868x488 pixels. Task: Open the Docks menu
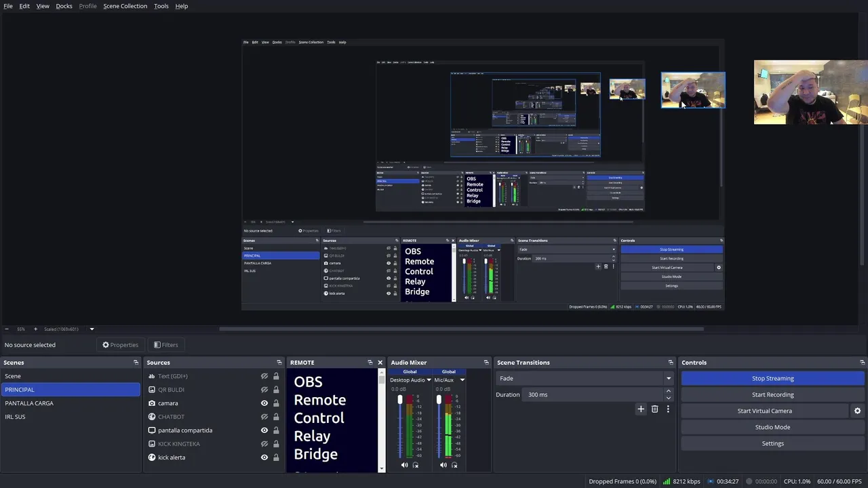(x=64, y=6)
